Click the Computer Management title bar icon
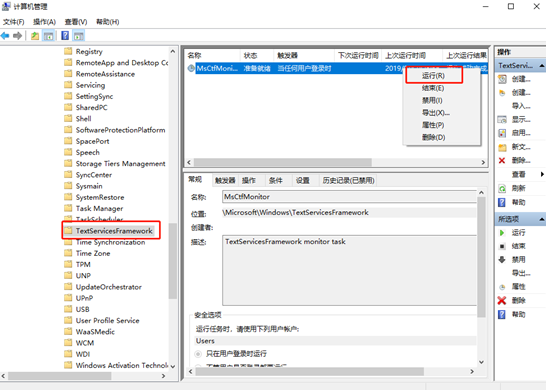Image resolution: width=546 pixels, height=390 pixels. (x=6, y=6)
